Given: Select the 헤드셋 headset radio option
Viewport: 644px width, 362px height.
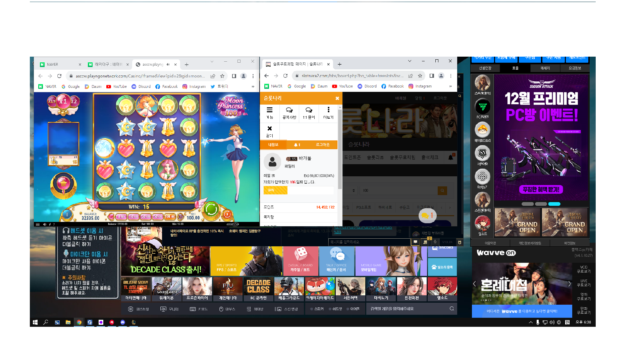Looking at the screenshot, I should 335,309.
